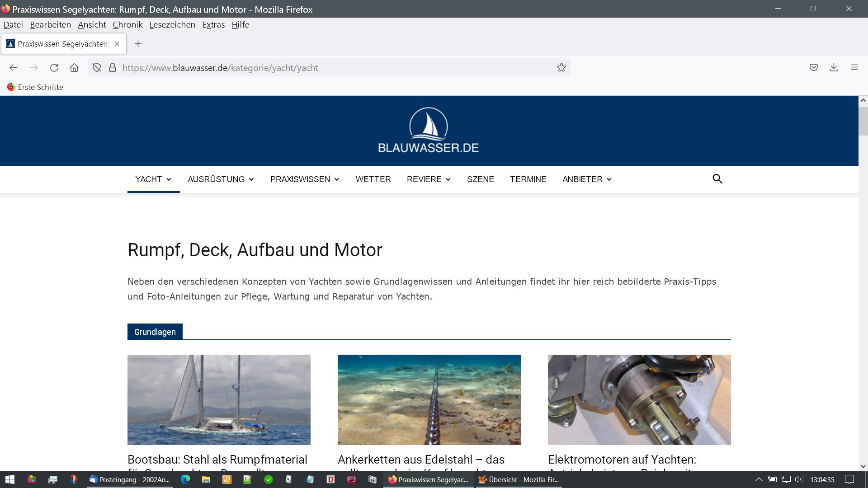The width and height of the screenshot is (868, 488).
Task: Expand the YACHT navigation dropdown
Action: [153, 179]
